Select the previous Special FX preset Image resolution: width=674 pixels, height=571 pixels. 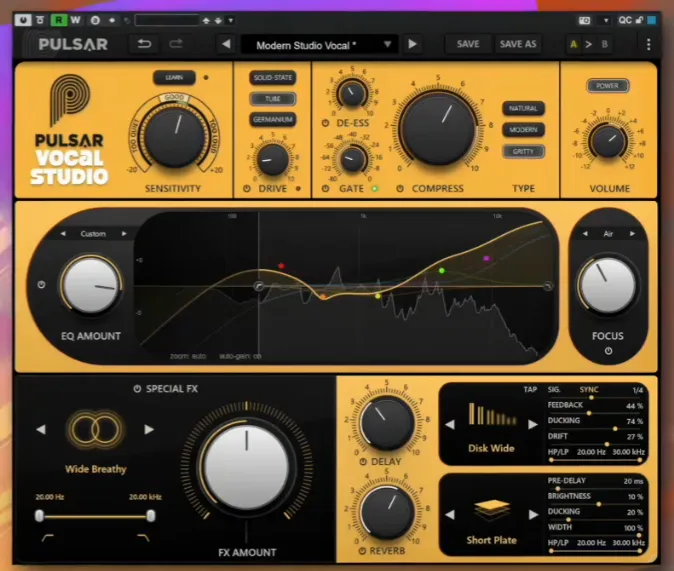(41, 429)
